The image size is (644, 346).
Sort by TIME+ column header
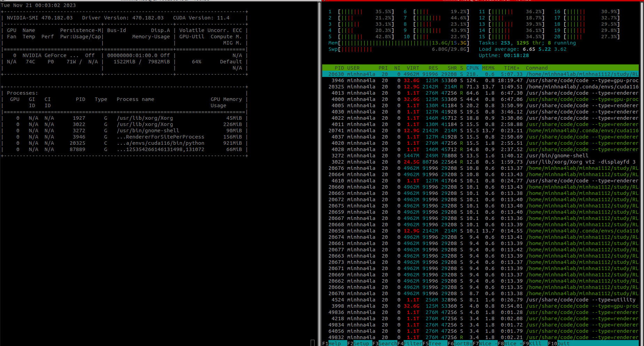click(x=512, y=68)
